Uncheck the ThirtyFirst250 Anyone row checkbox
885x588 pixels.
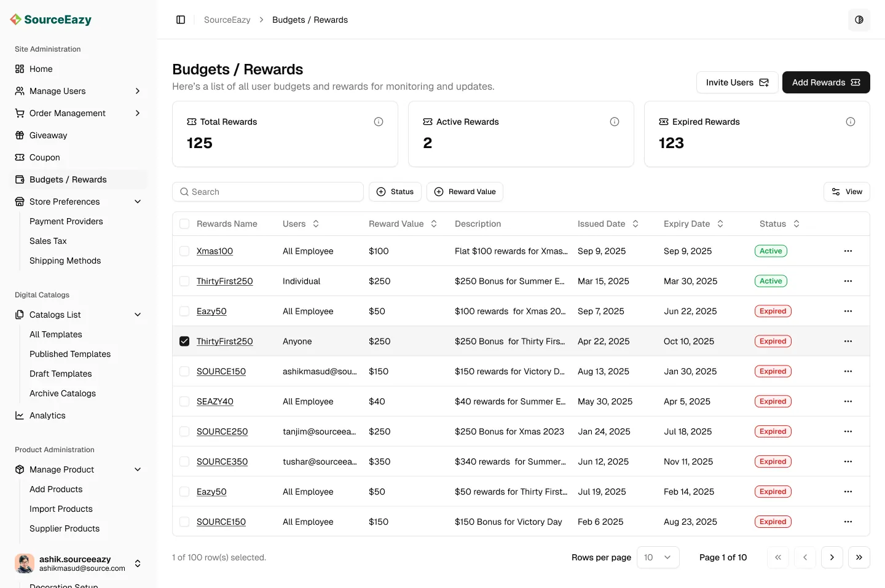tap(184, 341)
